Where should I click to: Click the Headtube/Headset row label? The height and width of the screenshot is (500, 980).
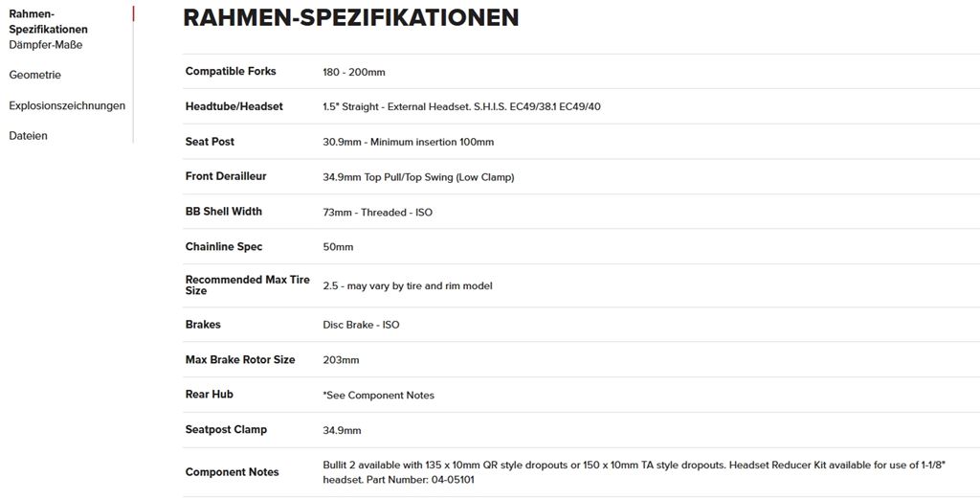click(x=234, y=106)
